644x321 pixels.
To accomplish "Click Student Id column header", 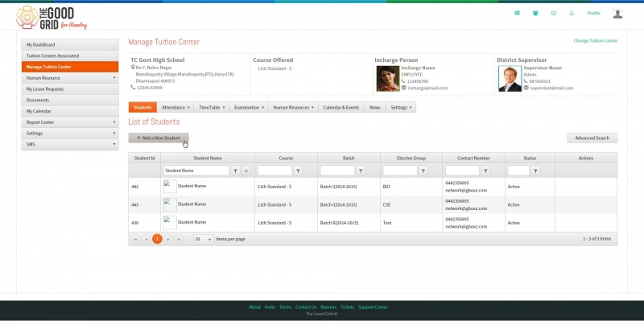I will pyautogui.click(x=145, y=158).
